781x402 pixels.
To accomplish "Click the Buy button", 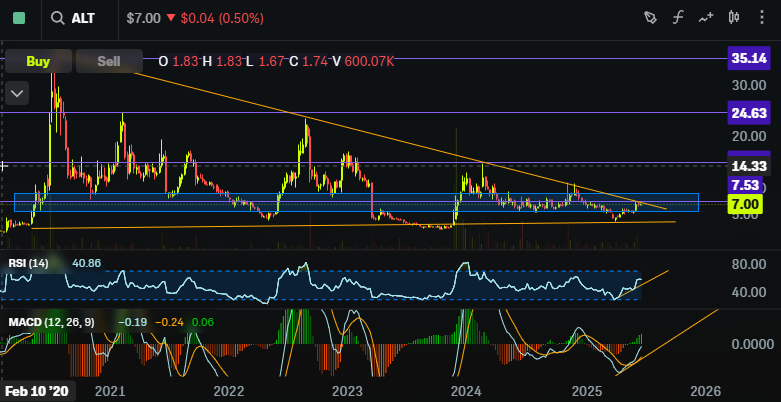I will (38, 61).
